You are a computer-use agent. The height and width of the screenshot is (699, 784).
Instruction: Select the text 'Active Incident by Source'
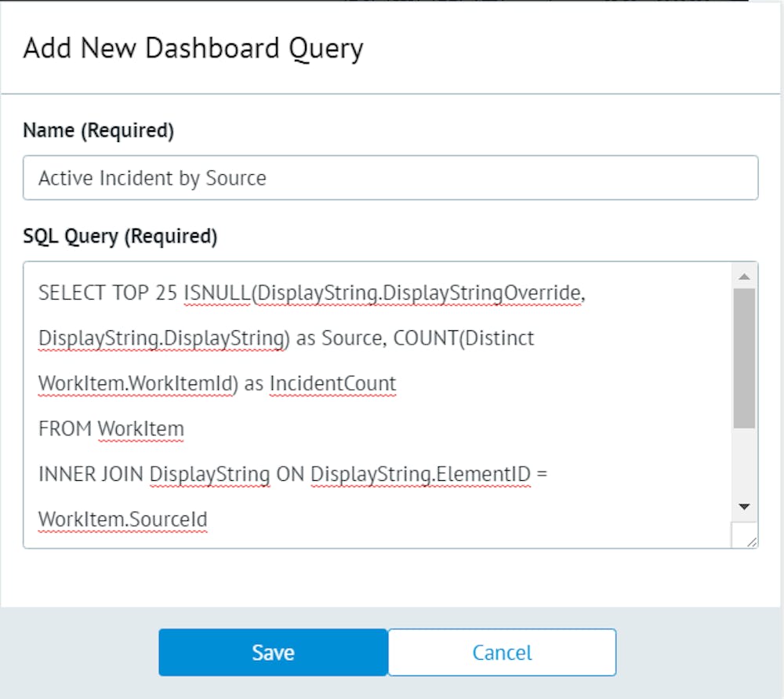click(151, 178)
